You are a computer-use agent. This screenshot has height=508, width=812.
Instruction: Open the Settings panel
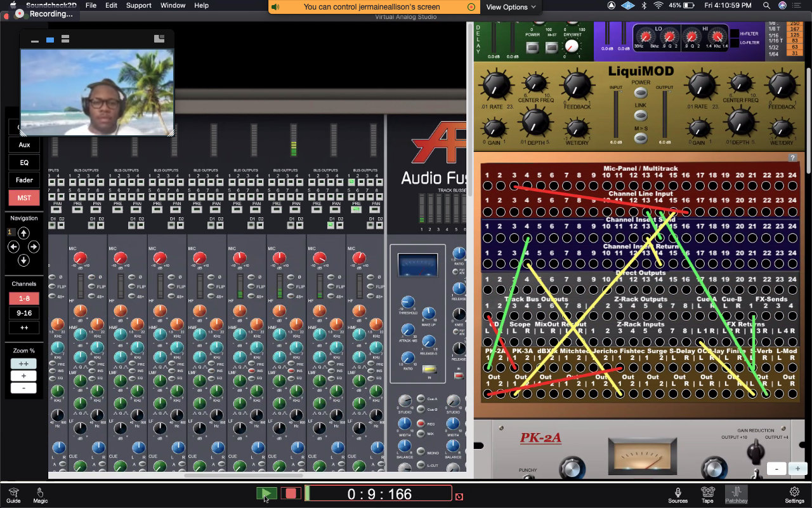(x=794, y=495)
